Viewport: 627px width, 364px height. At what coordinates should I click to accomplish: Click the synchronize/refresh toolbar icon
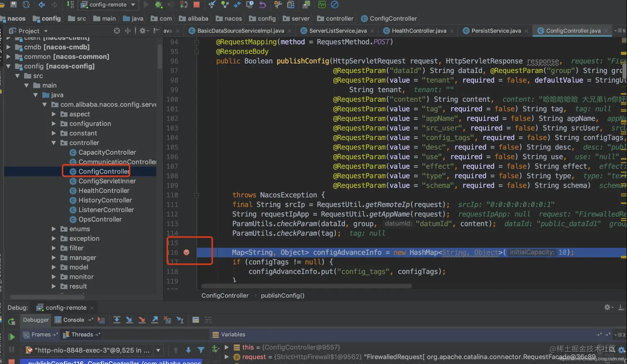tap(26, 5)
